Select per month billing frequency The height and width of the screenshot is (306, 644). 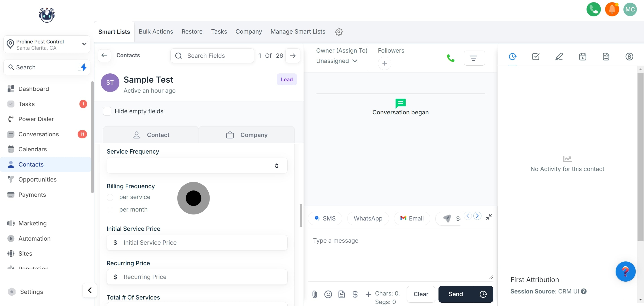click(110, 210)
